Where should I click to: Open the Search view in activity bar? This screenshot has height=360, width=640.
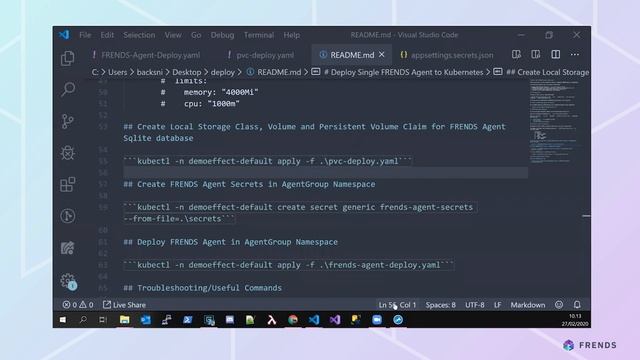[68, 89]
